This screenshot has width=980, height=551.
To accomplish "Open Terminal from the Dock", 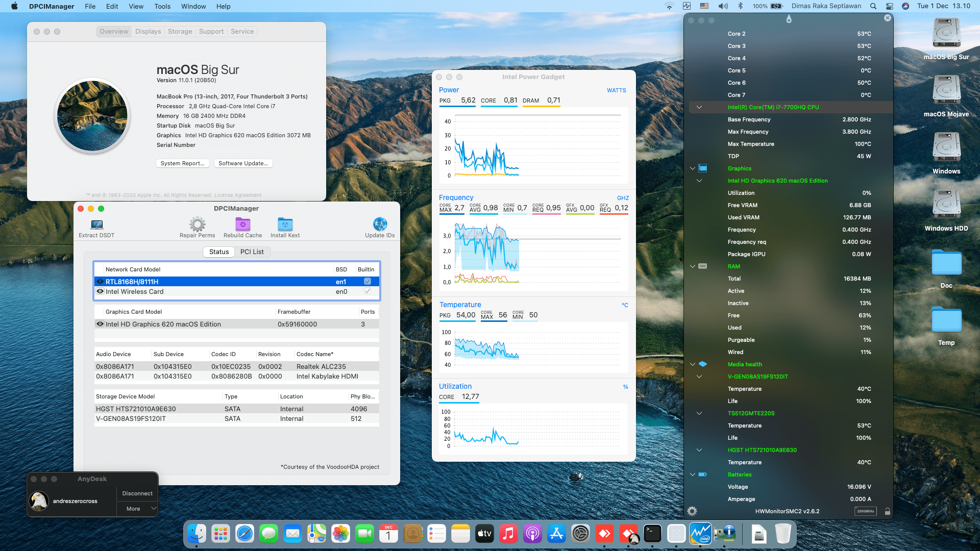I will coord(652,534).
